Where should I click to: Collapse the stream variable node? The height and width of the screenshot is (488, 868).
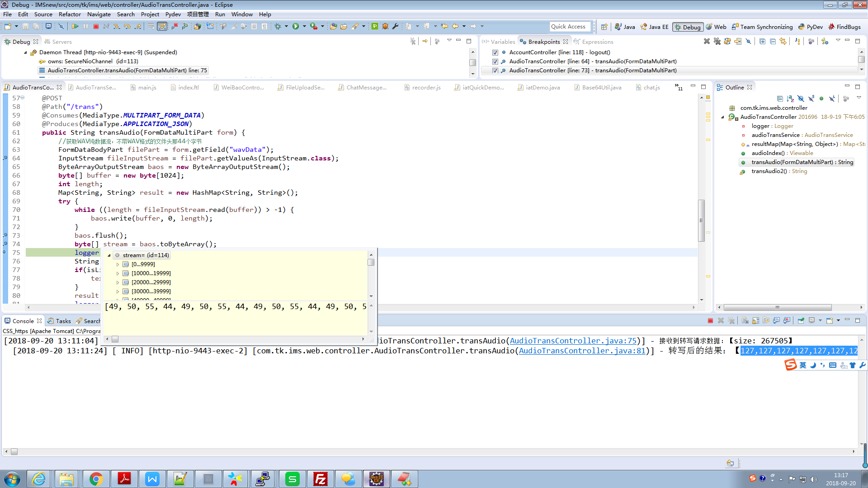109,255
